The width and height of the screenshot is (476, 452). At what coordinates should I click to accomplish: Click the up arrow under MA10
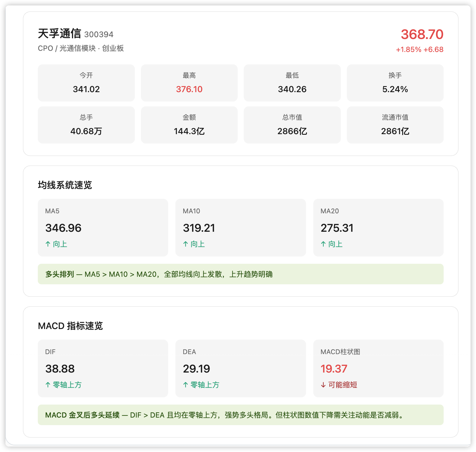pos(186,244)
